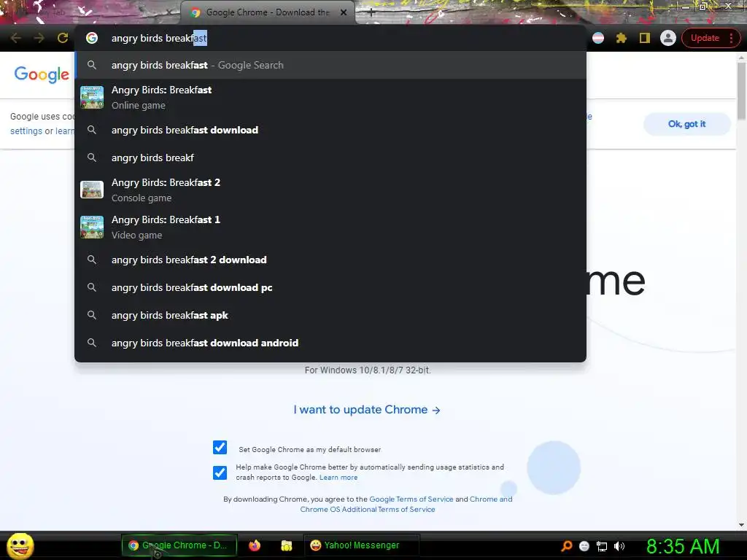Click Angry Birds: Breakfast 2 thumbnail
Screen dimensions: 747x560
(92, 190)
